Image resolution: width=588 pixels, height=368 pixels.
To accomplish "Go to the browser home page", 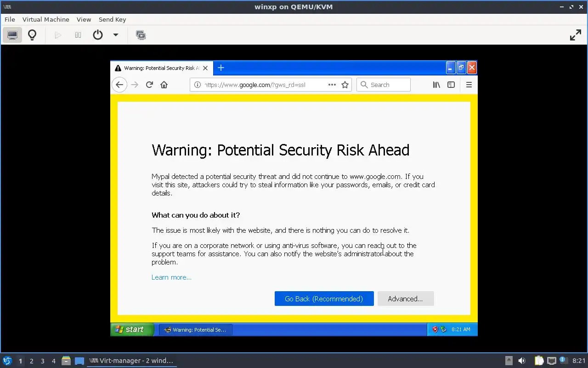I will (x=164, y=85).
